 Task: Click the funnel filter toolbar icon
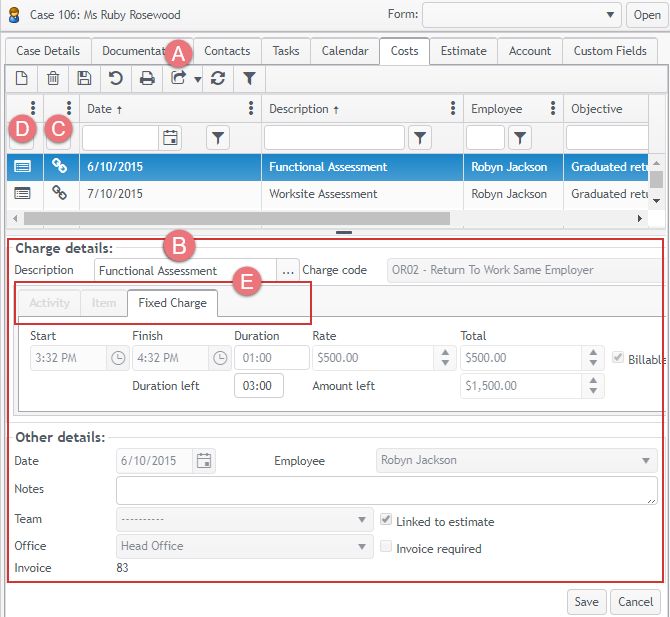tap(249, 78)
